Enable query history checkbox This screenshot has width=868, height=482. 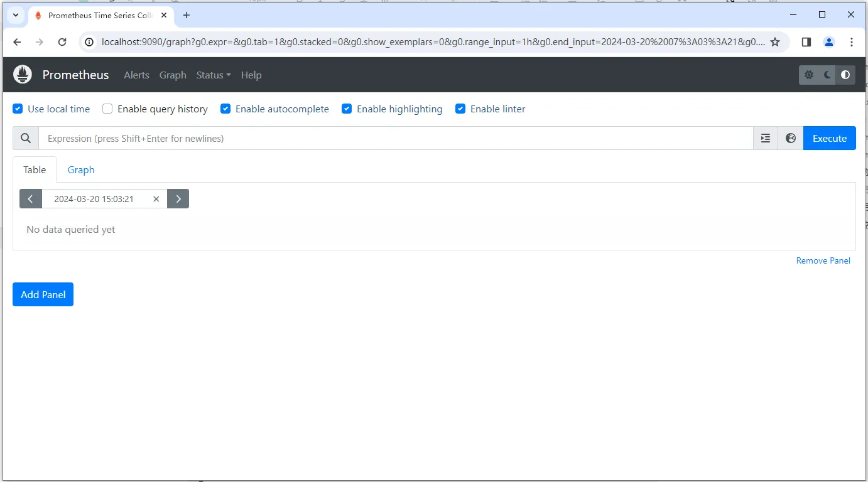pyautogui.click(x=107, y=109)
